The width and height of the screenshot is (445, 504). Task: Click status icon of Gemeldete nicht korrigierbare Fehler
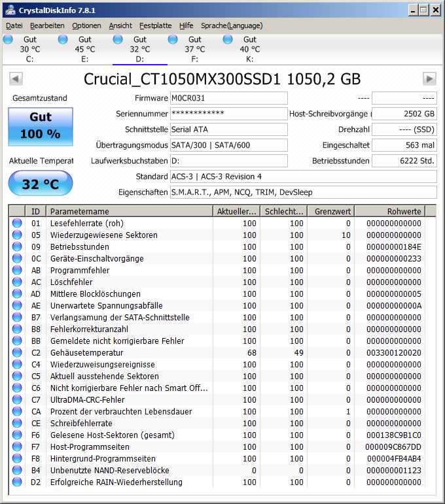click(17, 341)
